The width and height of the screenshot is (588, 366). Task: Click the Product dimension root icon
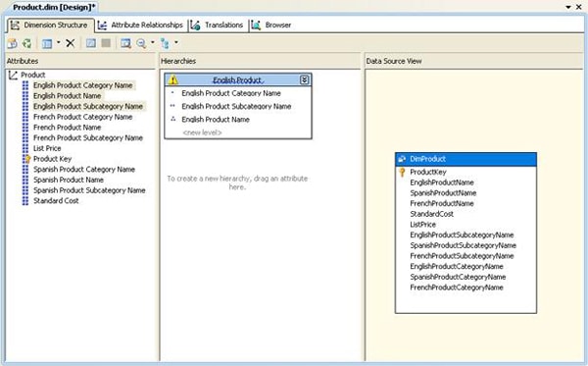click(13, 76)
